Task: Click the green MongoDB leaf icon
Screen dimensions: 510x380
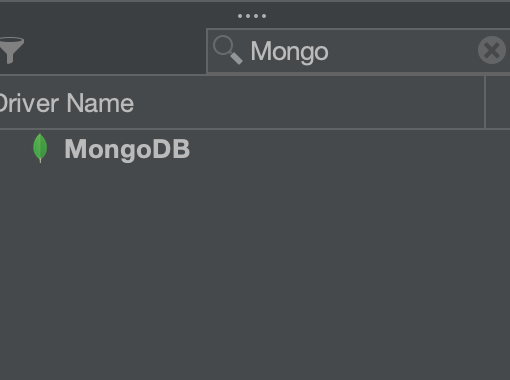Action: point(40,148)
